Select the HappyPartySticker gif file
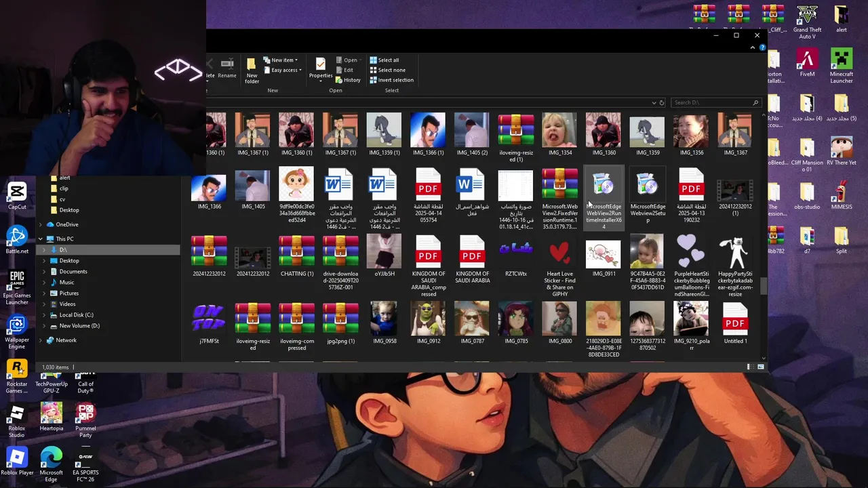The image size is (868, 488). (735, 266)
